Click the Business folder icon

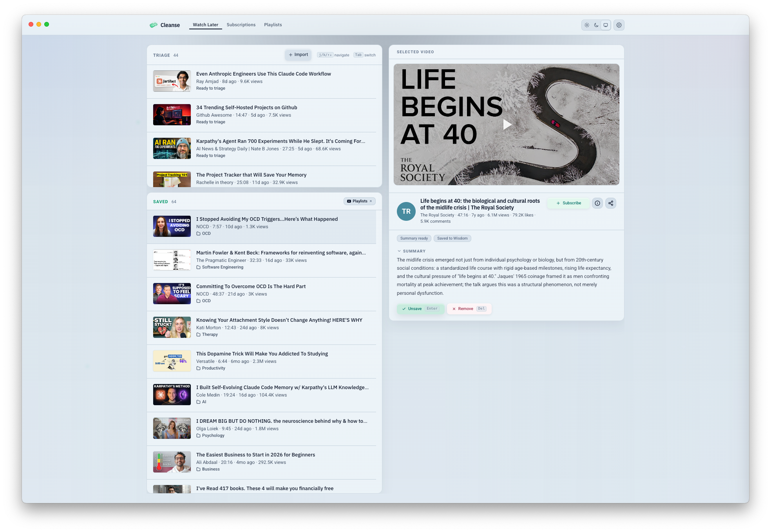coord(198,469)
